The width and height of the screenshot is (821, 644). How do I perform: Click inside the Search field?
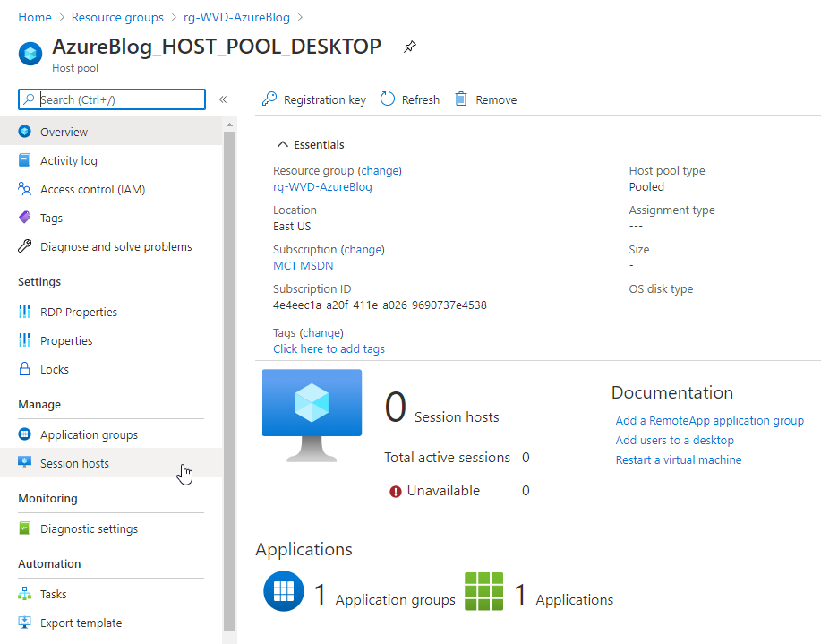pos(111,99)
